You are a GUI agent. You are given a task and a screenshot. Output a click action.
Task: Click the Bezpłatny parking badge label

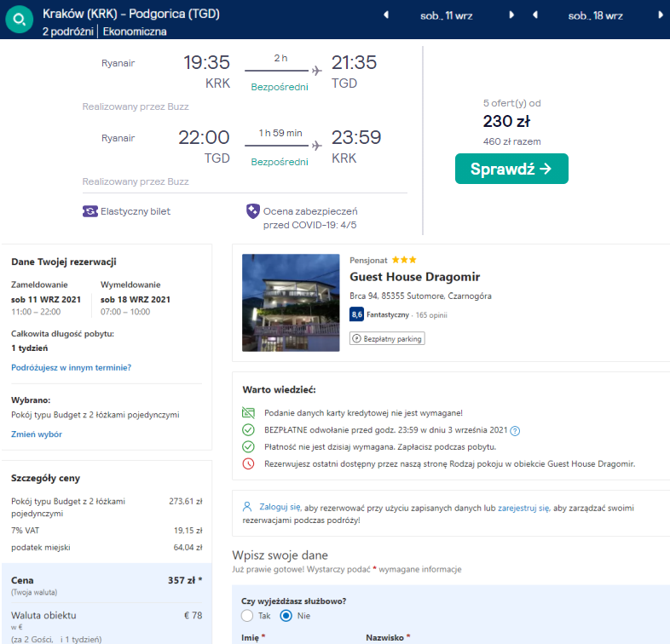pyautogui.click(x=392, y=339)
